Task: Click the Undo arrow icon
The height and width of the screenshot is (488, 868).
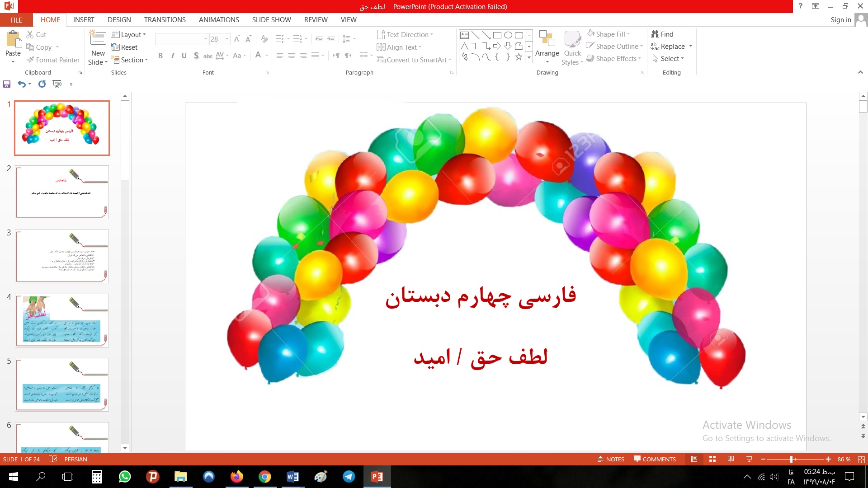Action: [21, 84]
